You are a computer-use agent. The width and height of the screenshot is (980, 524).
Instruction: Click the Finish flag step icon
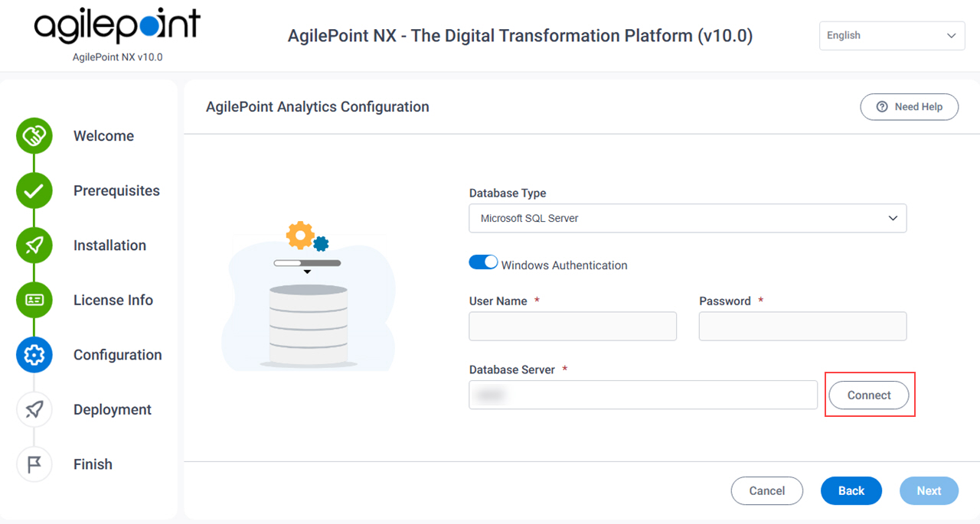[x=34, y=464]
